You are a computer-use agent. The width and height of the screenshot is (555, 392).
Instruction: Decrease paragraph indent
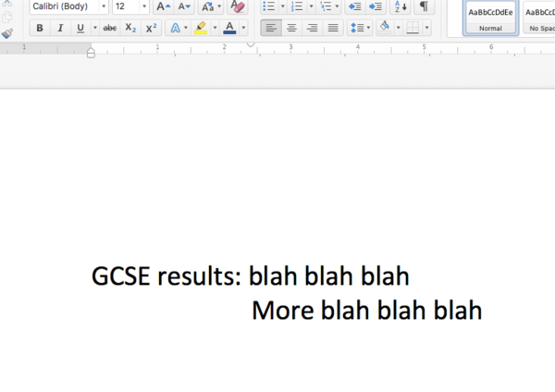point(355,6)
